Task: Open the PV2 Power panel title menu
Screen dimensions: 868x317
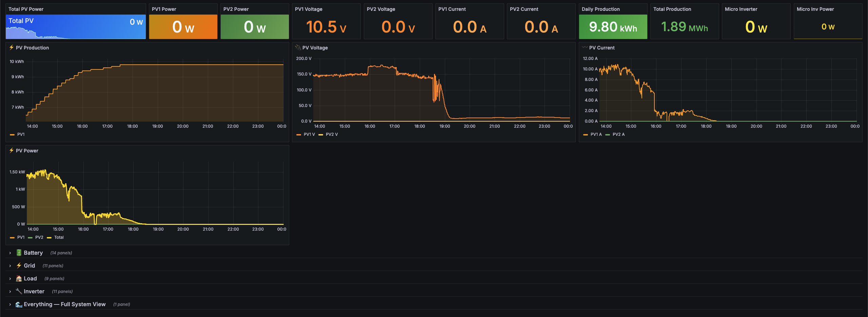Action: click(236, 9)
